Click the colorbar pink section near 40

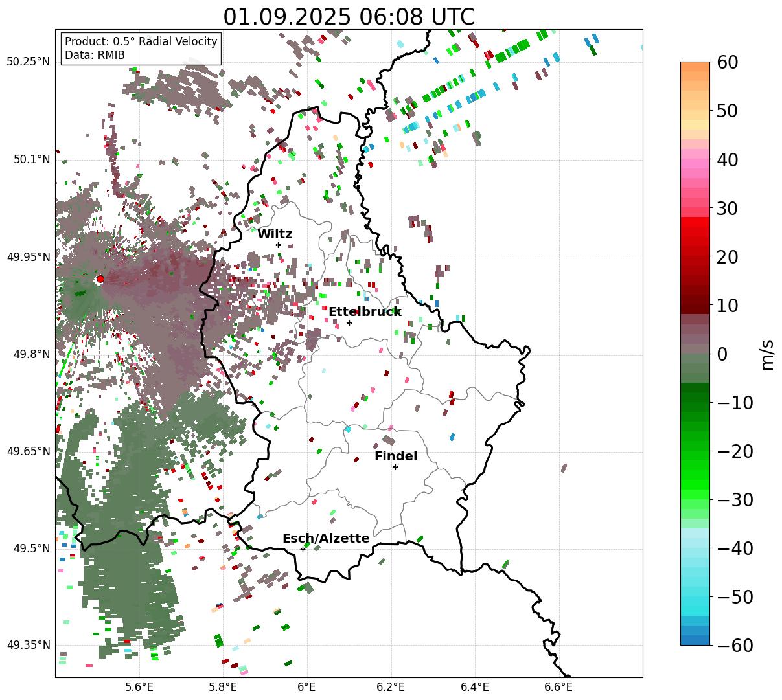pyautogui.click(x=695, y=159)
